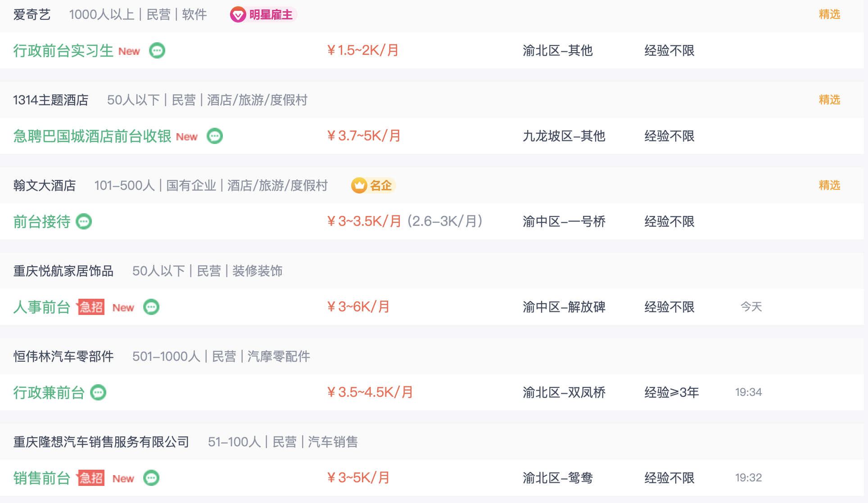This screenshot has width=868, height=503.
Task: View company page for 翰文大酒店
Action: tap(45, 185)
